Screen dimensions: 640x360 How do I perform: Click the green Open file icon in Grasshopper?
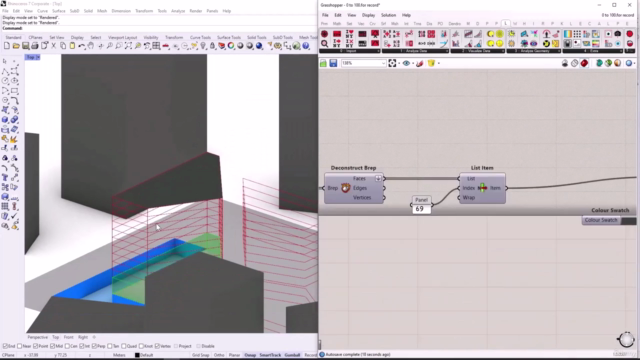[323, 63]
